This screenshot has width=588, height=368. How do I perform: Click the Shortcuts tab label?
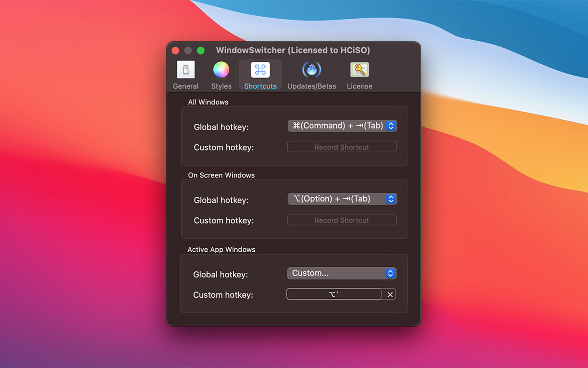coord(260,86)
